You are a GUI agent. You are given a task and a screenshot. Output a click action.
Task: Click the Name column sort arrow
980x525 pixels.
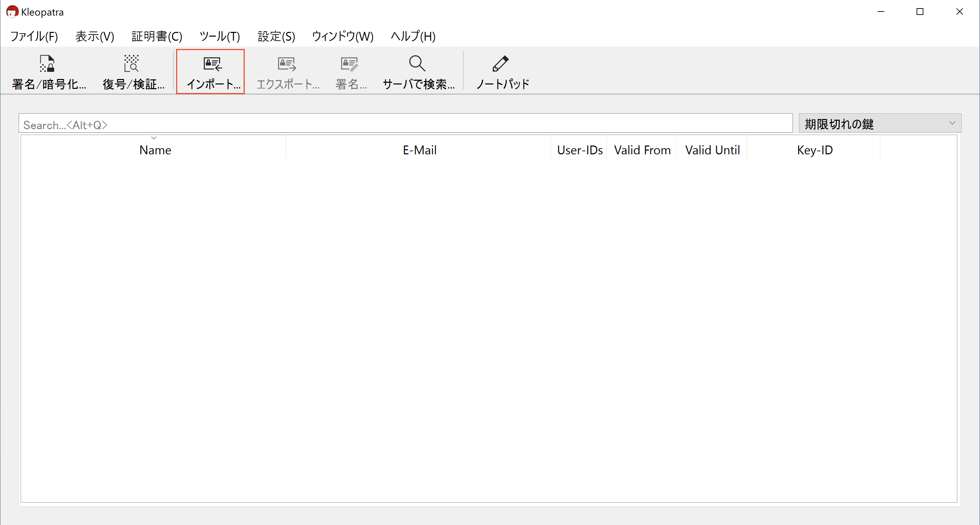[x=154, y=138]
